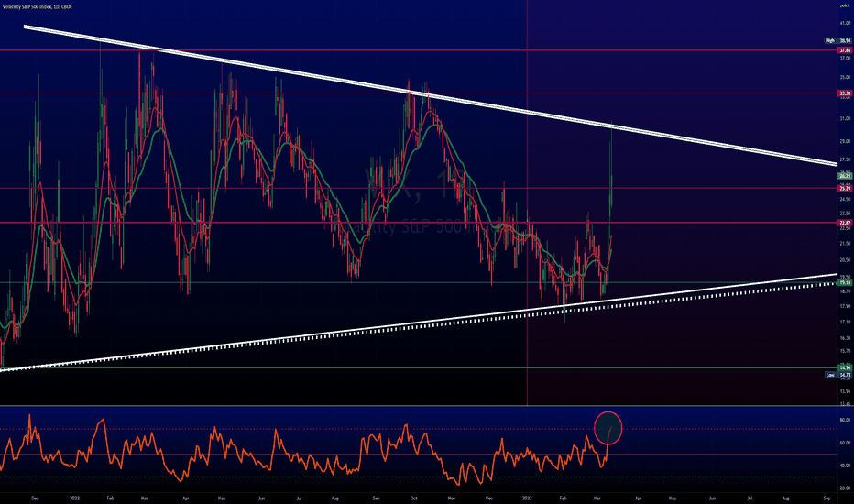This screenshot has width=854, height=504.
Task: Select the High 38.94 price label
Action: pyautogui.click(x=838, y=41)
